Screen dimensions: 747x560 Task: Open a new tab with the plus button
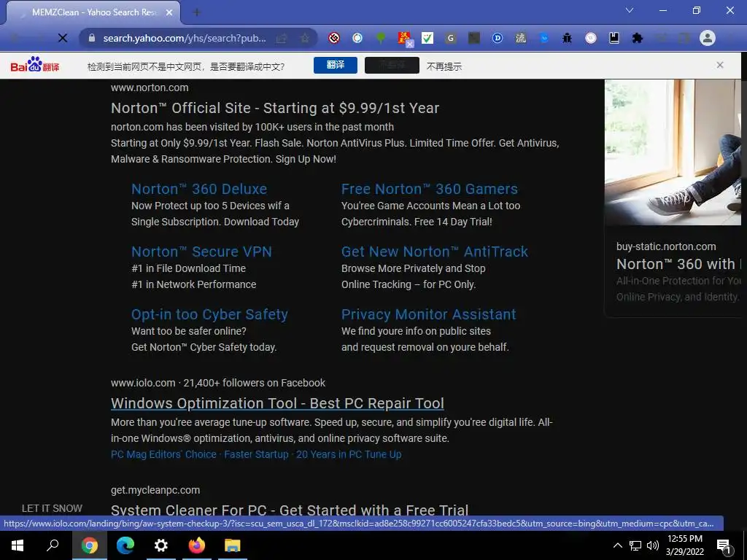(x=196, y=12)
